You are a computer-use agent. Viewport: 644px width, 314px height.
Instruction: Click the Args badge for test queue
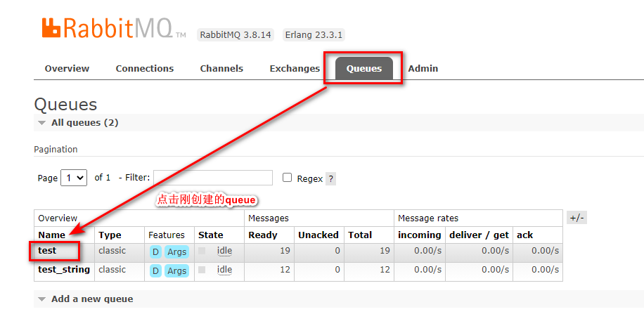click(176, 251)
